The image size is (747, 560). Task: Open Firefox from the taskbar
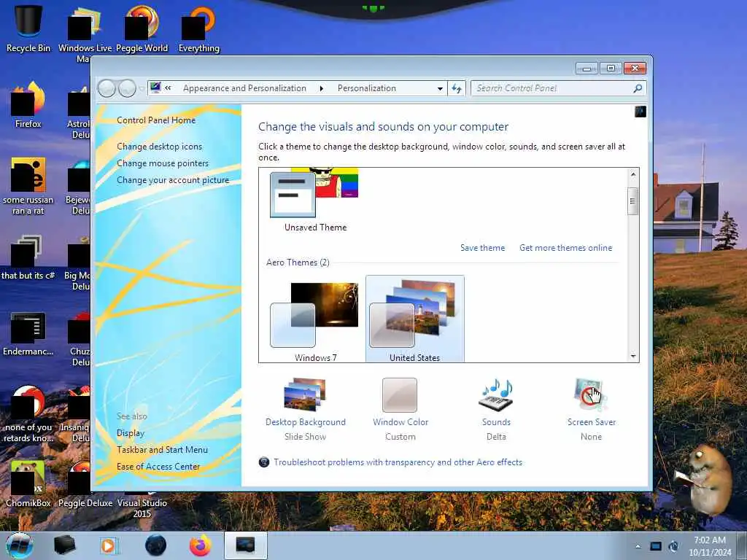tap(200, 545)
